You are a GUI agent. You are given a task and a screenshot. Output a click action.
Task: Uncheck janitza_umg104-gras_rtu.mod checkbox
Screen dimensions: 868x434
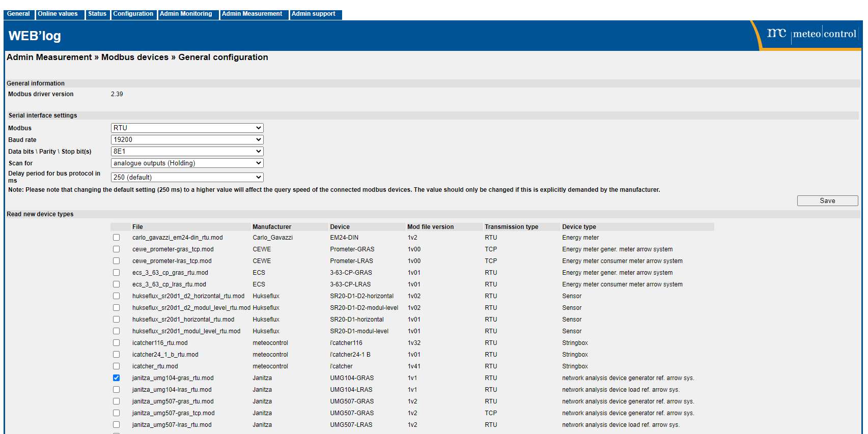[x=117, y=378]
